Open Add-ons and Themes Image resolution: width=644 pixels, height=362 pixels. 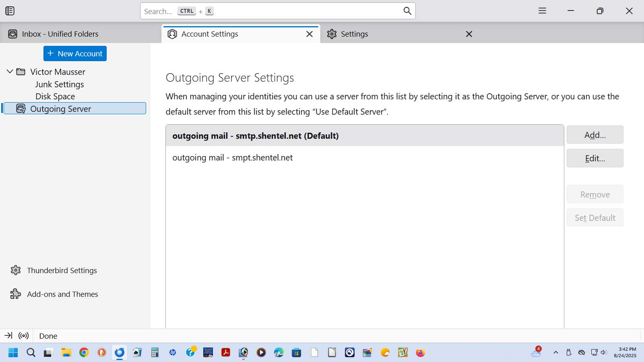click(62, 294)
